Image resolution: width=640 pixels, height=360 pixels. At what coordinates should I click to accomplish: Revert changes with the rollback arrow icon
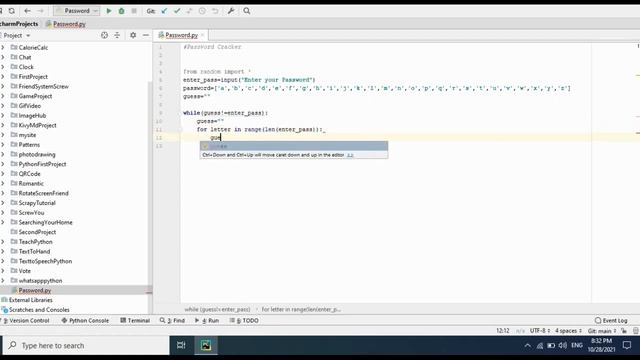point(215,11)
